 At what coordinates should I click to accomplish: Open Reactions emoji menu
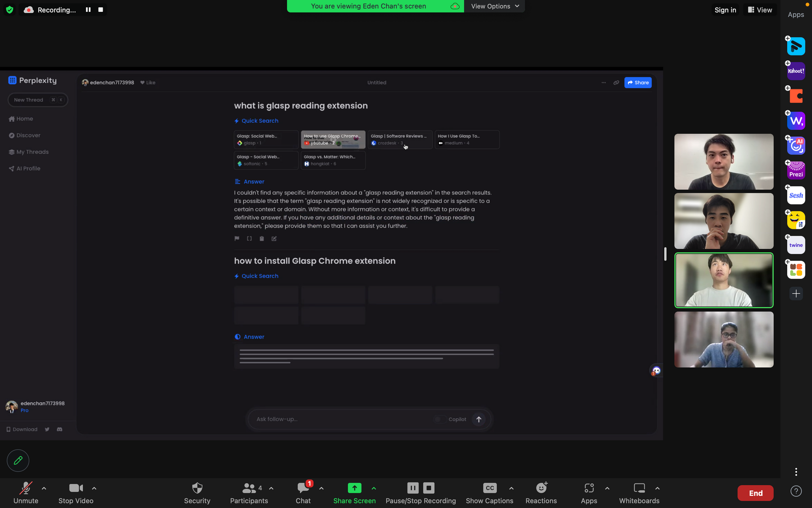coord(541,493)
